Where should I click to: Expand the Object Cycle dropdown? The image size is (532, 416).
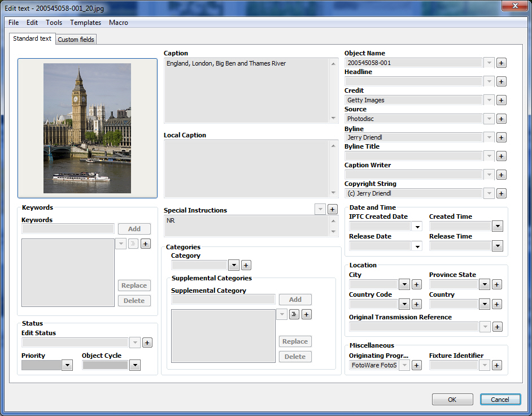tap(135, 365)
